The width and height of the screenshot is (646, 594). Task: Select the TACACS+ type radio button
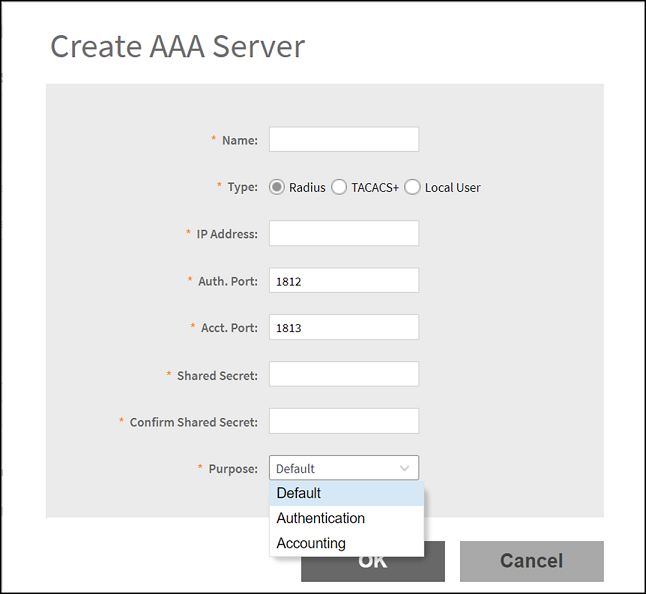(339, 187)
